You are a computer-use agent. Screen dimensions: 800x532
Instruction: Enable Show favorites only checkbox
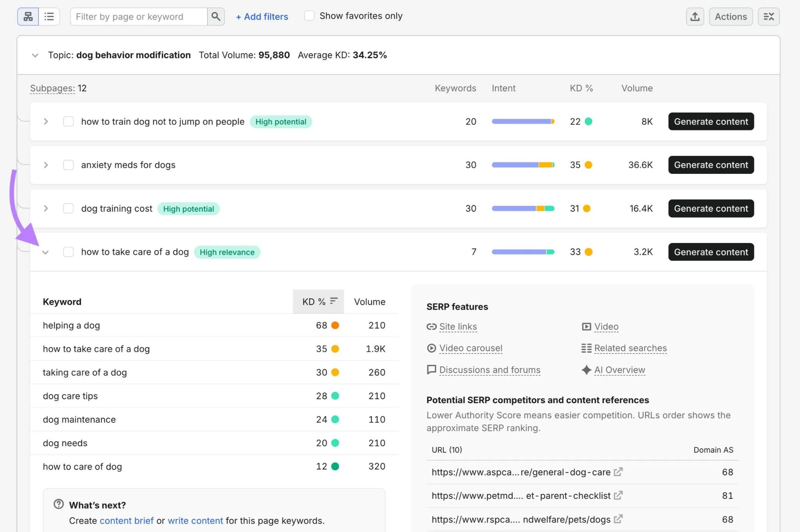point(309,16)
